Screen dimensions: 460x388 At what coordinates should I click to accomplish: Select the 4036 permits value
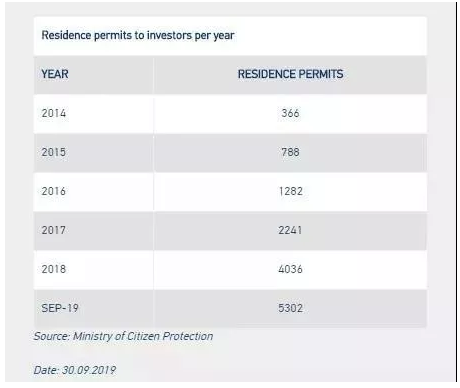click(x=290, y=269)
